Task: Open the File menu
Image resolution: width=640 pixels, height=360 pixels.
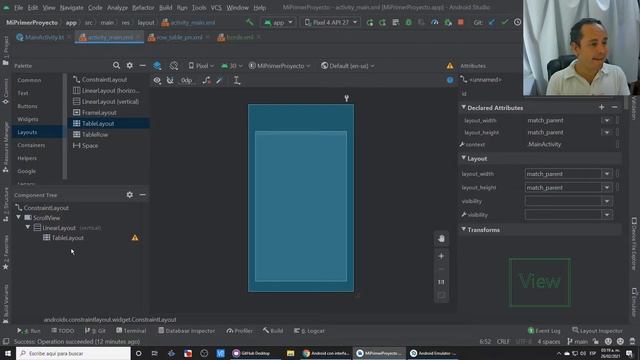Action: pos(18,7)
